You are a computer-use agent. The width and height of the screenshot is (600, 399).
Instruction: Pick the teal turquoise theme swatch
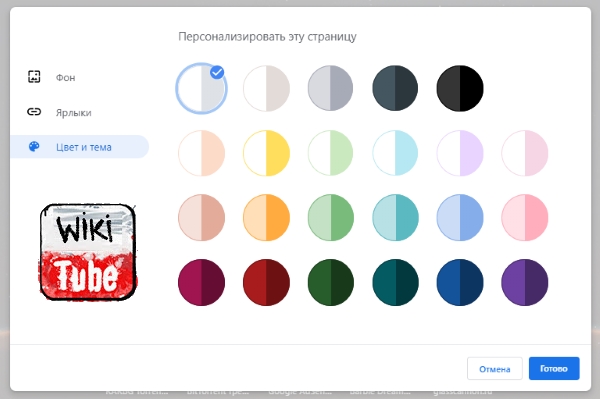[395, 218]
